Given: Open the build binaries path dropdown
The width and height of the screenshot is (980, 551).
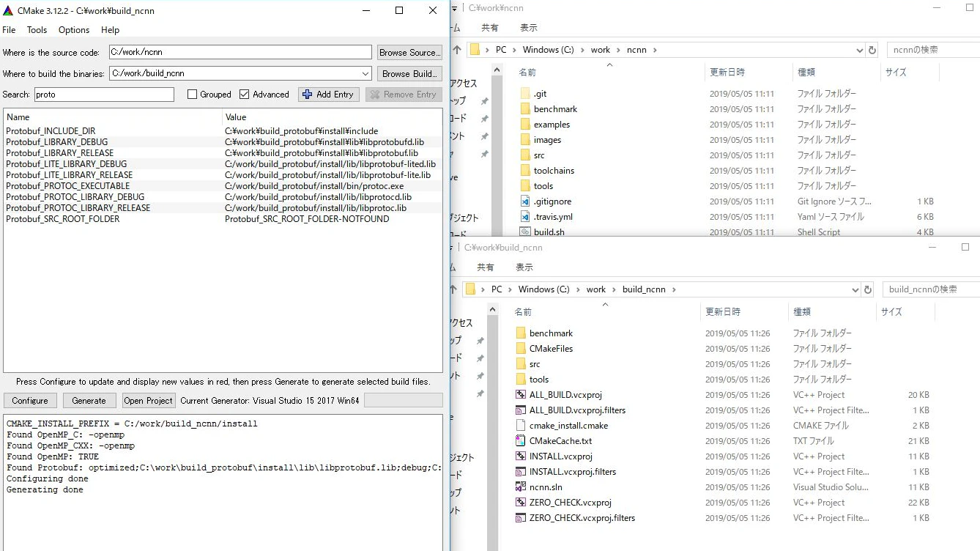Looking at the screenshot, I should (365, 74).
